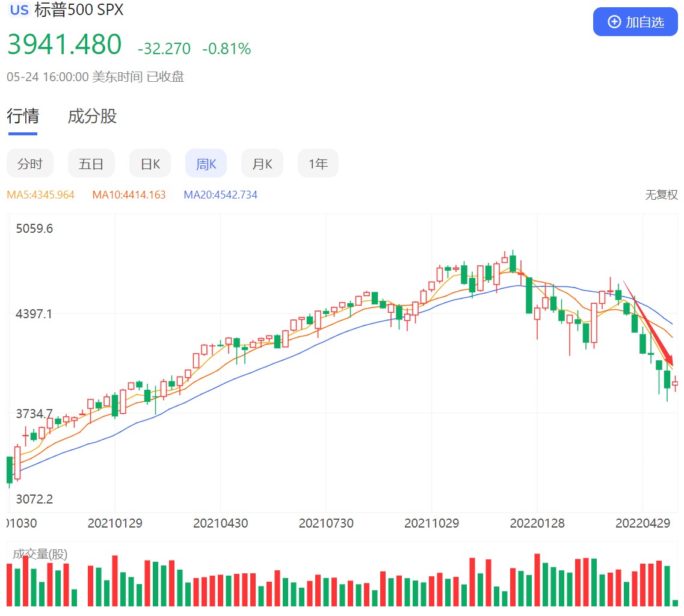Click the 3941.480 index price
This screenshot has height=616, width=684.
pyautogui.click(x=64, y=45)
